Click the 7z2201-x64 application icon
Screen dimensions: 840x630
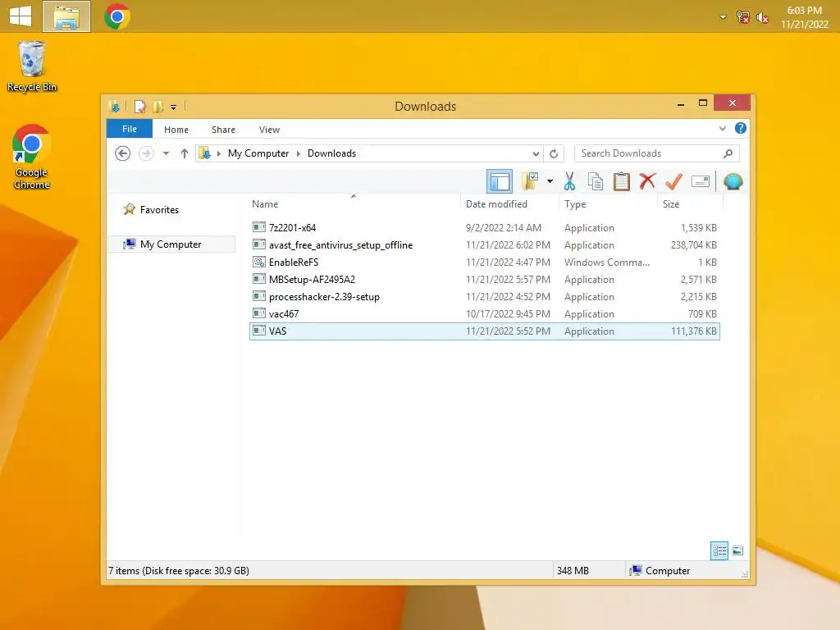[258, 227]
